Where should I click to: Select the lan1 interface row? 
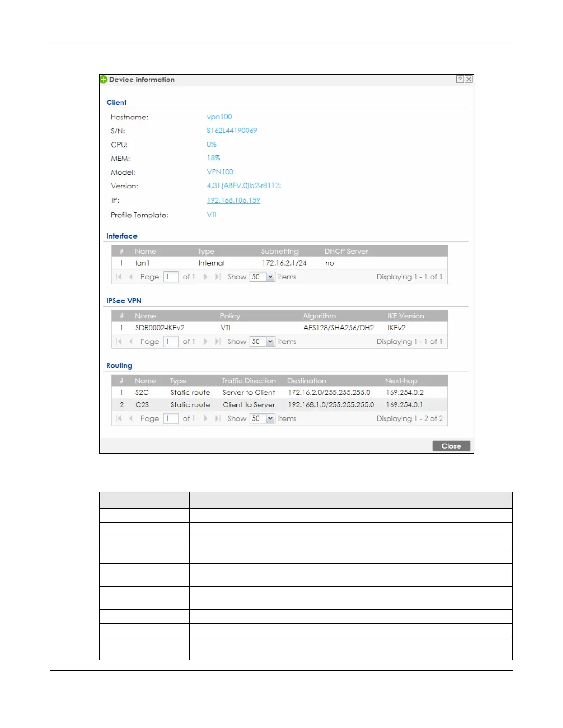click(279, 263)
